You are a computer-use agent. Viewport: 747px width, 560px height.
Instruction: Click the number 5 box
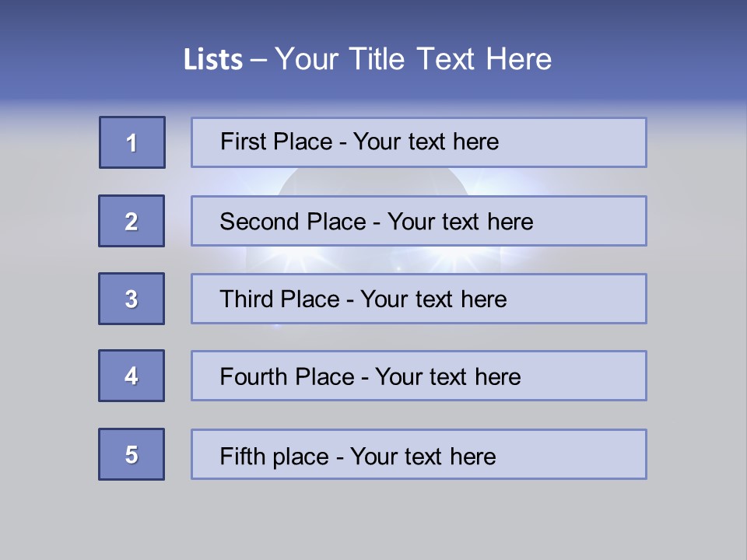tap(132, 454)
